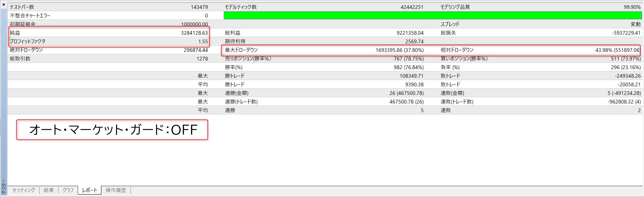
Task: Select the レポート tab
Action: pos(90,190)
